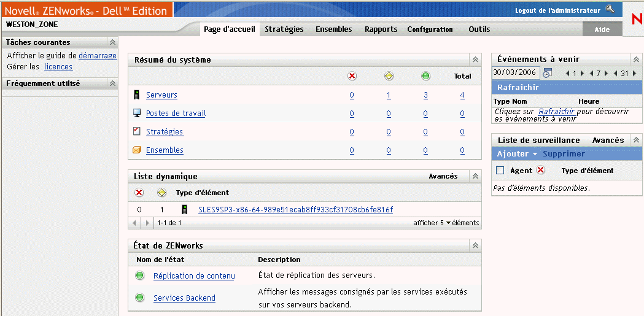Click Avancés in Liste de surveillance header

608,141
